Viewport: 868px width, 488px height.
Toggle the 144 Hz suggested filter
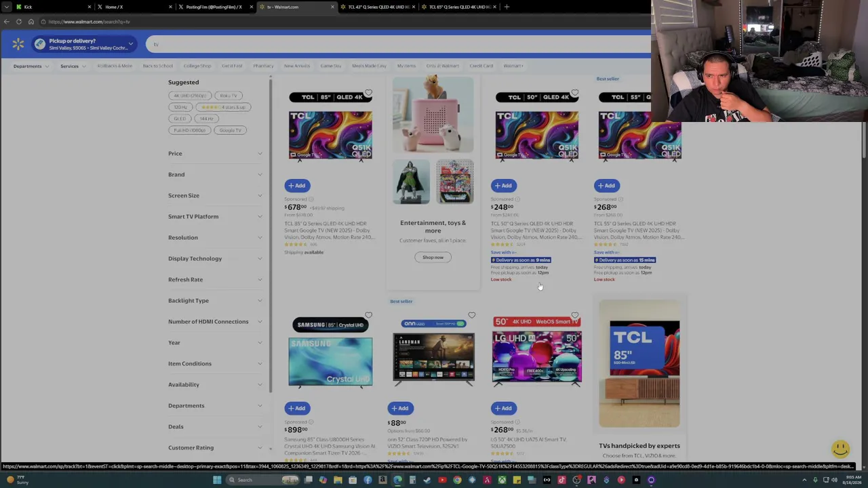[x=206, y=119]
